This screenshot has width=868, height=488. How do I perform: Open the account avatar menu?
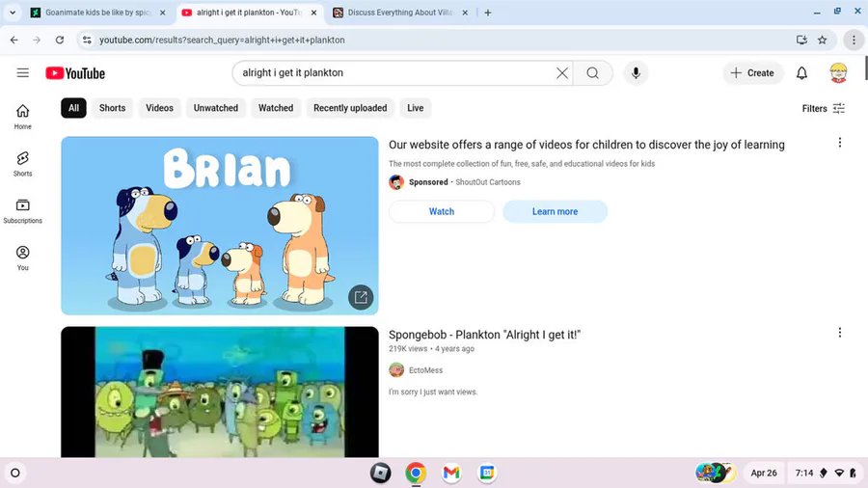click(838, 73)
